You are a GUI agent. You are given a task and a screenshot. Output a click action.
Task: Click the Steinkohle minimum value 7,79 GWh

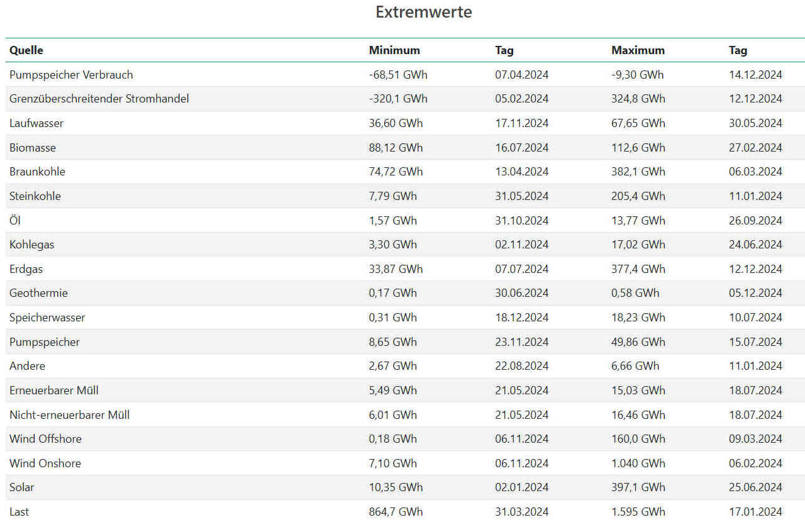point(393,196)
